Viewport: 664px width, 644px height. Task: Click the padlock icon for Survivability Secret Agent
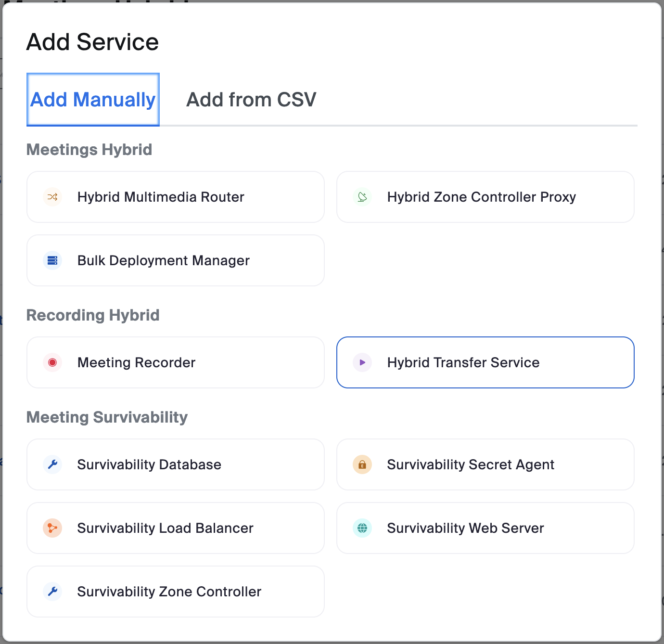tap(362, 464)
